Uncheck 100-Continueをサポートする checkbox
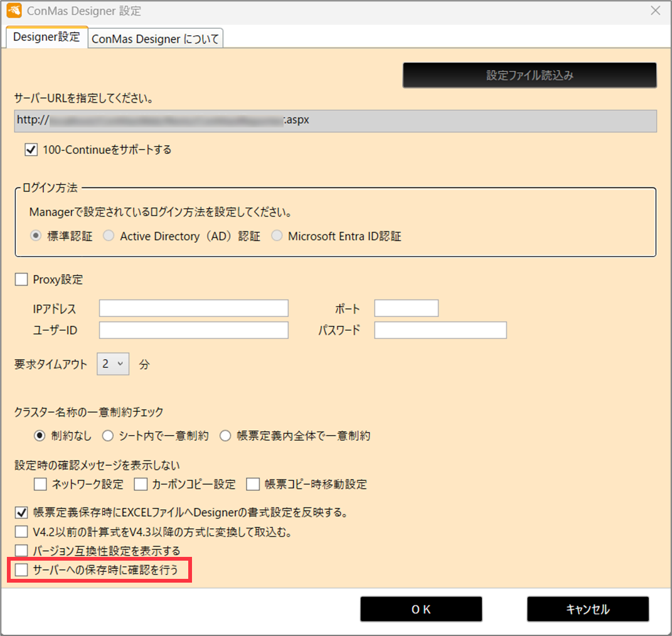This screenshot has height=636, width=672. tap(31, 150)
